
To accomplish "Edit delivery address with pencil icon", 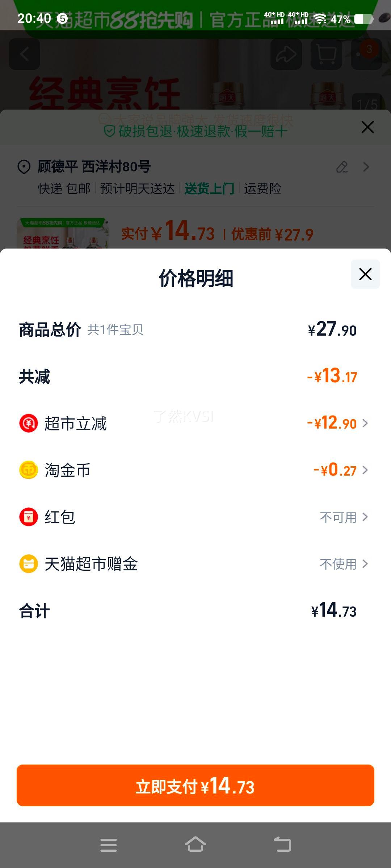I will (342, 167).
